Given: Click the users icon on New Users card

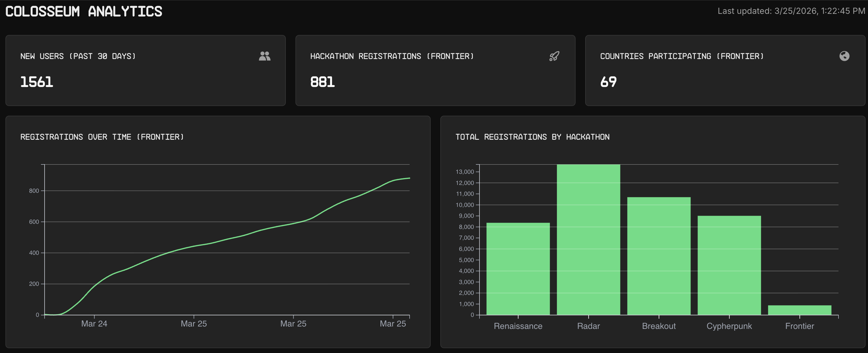Looking at the screenshot, I should click(264, 56).
